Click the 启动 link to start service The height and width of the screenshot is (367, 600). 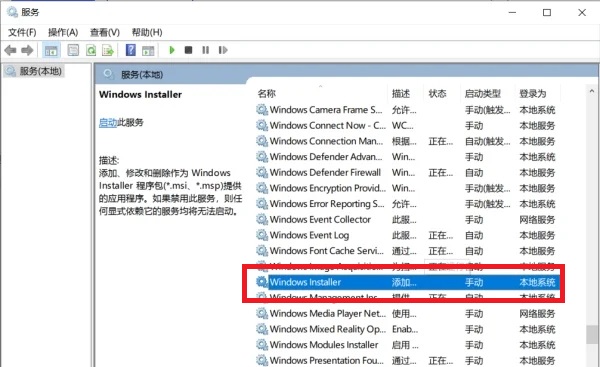point(108,122)
